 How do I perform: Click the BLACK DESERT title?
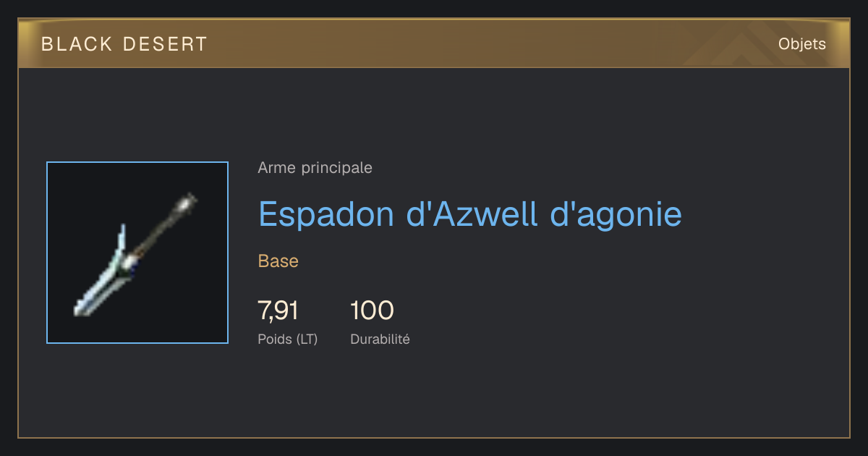[x=124, y=44]
